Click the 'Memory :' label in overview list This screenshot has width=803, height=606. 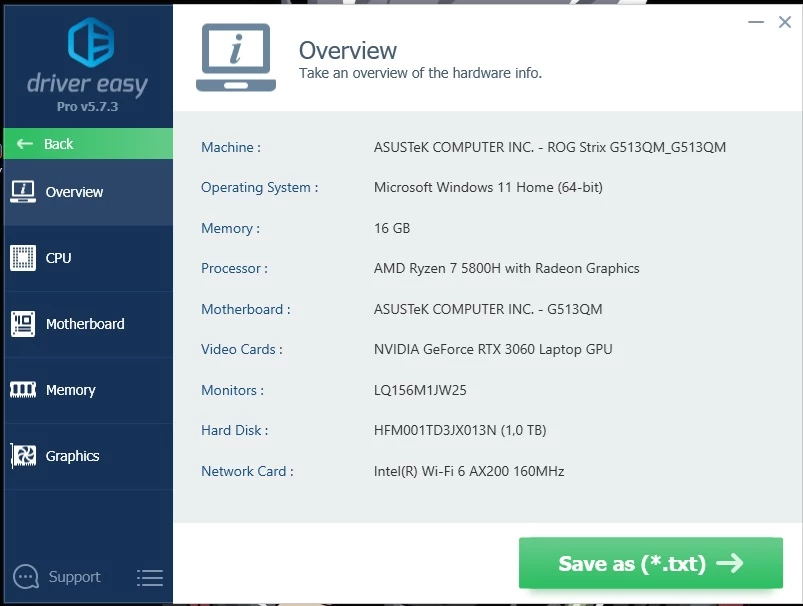230,228
